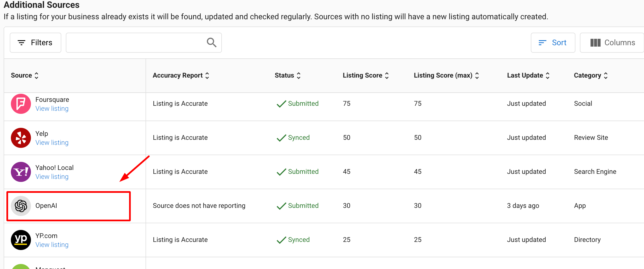
Task: Click OpenAI 'Submitted' status
Action: (303, 206)
